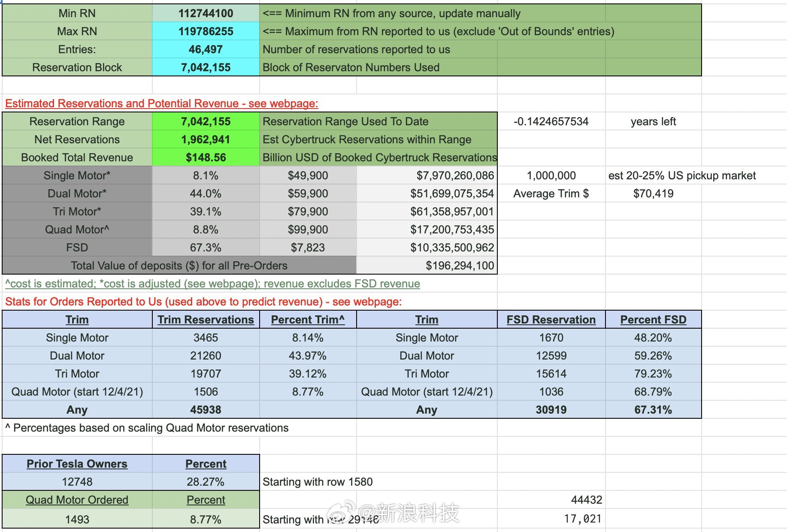The width and height of the screenshot is (787, 532).
Task: Open the cost is estimated footnote link
Action: click(212, 284)
